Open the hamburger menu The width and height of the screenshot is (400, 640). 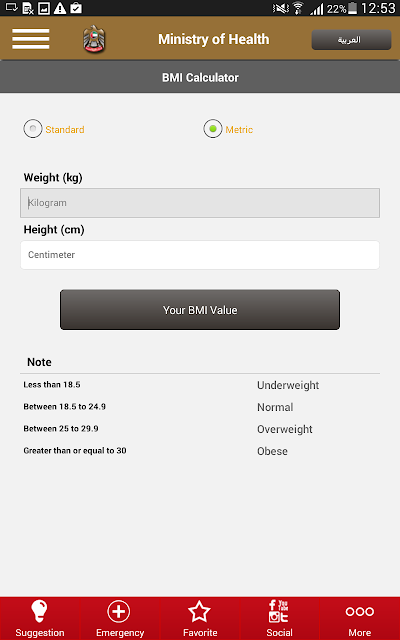tap(31, 39)
